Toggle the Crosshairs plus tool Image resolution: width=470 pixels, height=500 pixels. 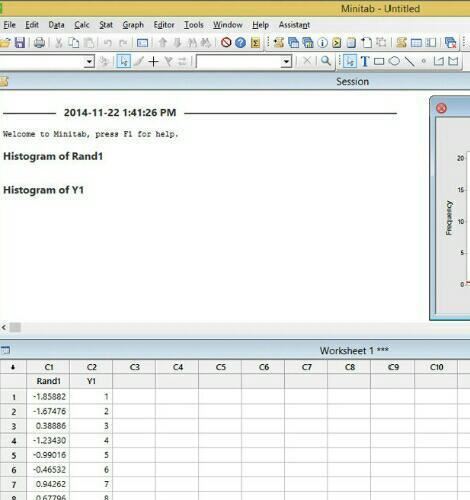click(x=153, y=62)
